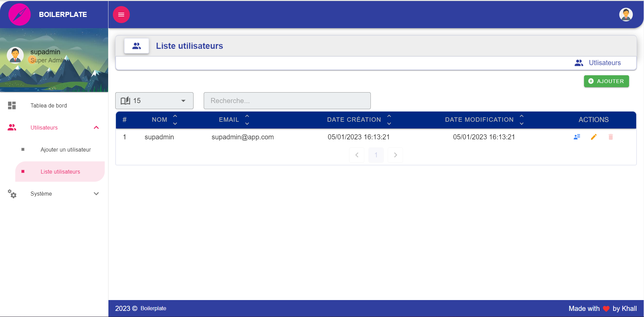This screenshot has width=644, height=317.
Task: Click the ACTIONS column header
Action: [x=593, y=120]
